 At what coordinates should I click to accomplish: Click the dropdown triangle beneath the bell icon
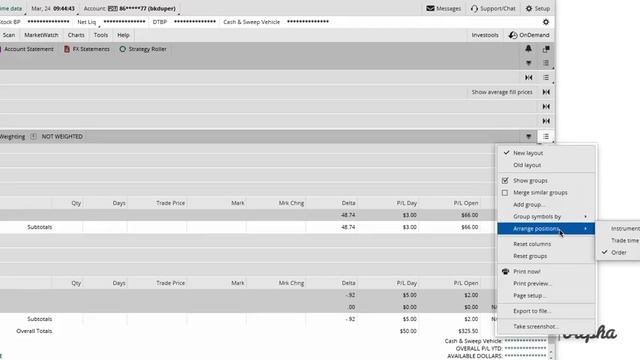pyautogui.click(x=529, y=63)
